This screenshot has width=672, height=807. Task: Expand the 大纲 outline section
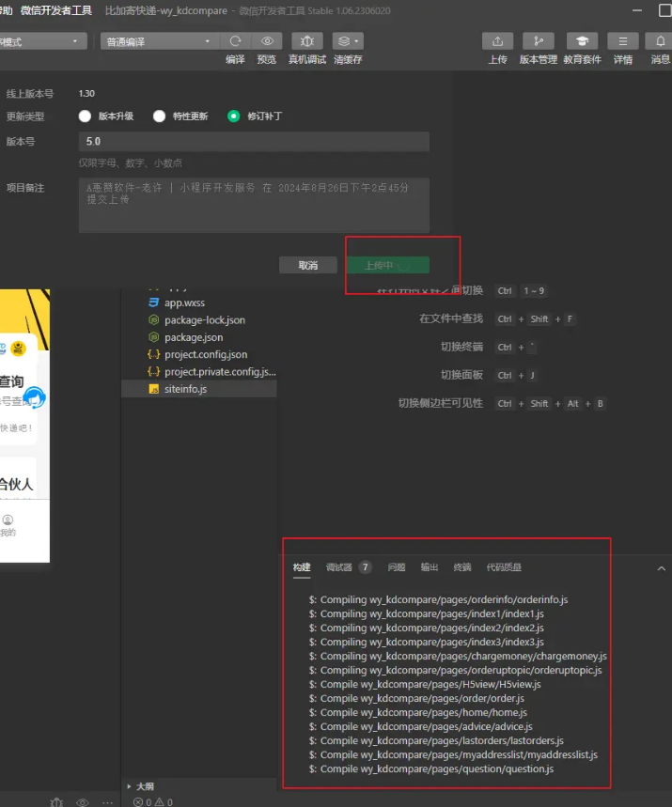[141, 786]
